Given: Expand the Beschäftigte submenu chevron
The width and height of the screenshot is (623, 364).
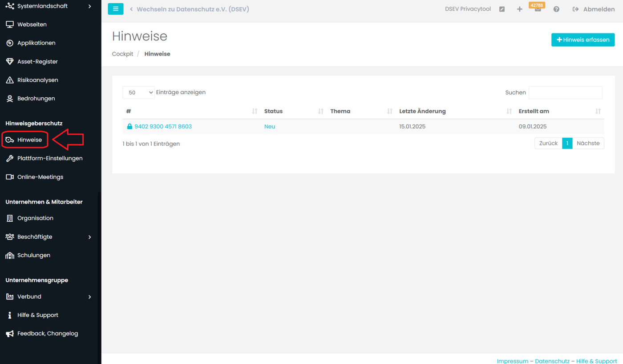Looking at the screenshot, I should pyautogui.click(x=90, y=237).
